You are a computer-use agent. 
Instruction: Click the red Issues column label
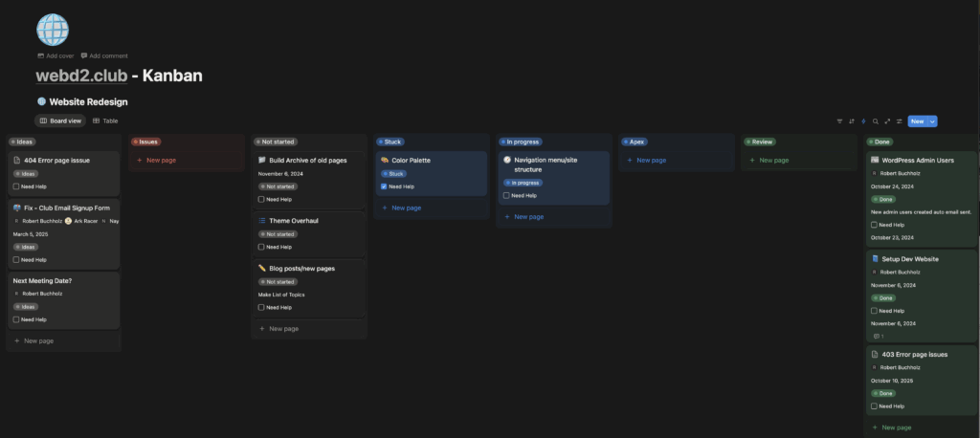[x=145, y=142]
